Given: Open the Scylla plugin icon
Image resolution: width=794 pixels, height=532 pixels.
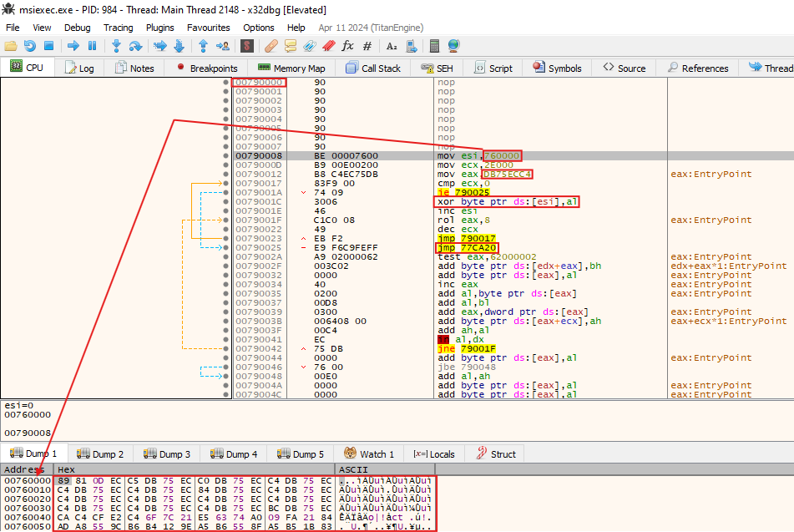Looking at the screenshot, I should coord(246,46).
